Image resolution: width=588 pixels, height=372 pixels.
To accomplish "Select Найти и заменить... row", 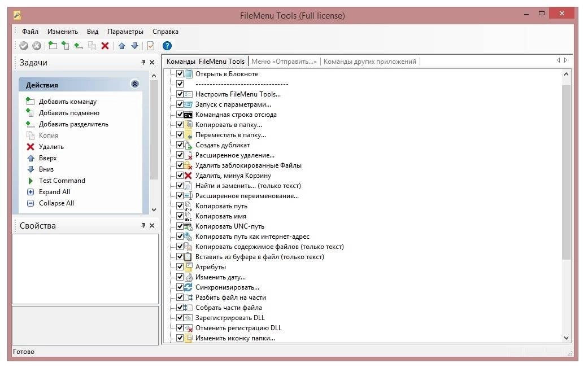I will tap(248, 186).
